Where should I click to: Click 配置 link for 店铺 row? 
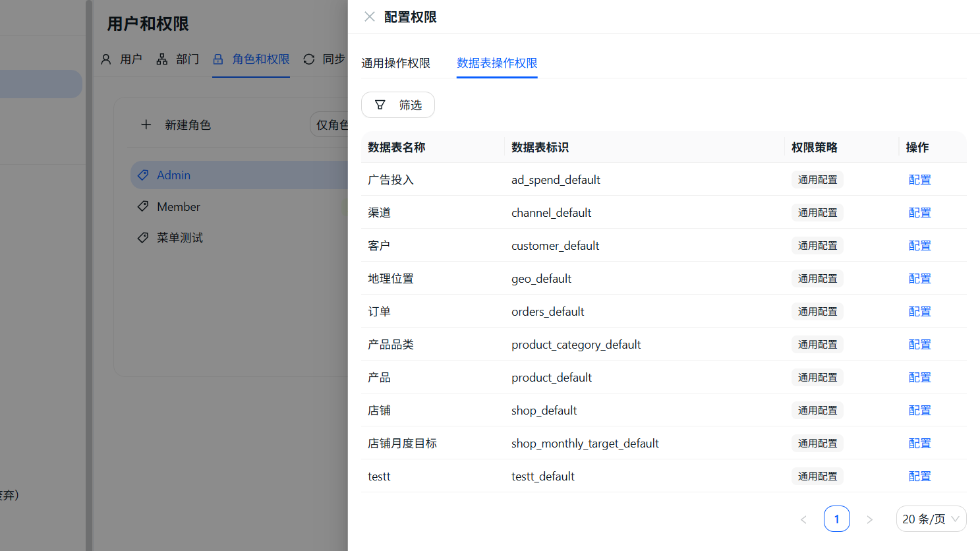click(919, 411)
